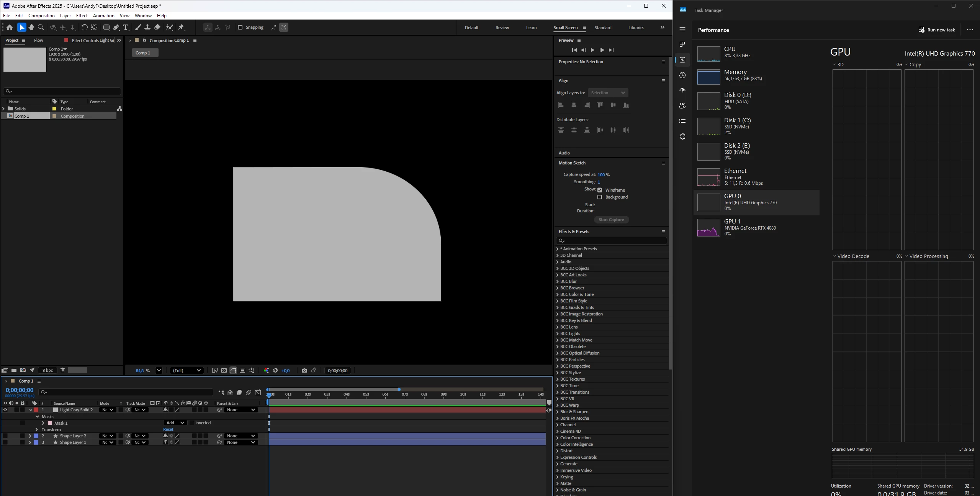Hide the Light Gray Solid 2 layer
Viewport: 980px width, 496px height.
[x=5, y=410]
